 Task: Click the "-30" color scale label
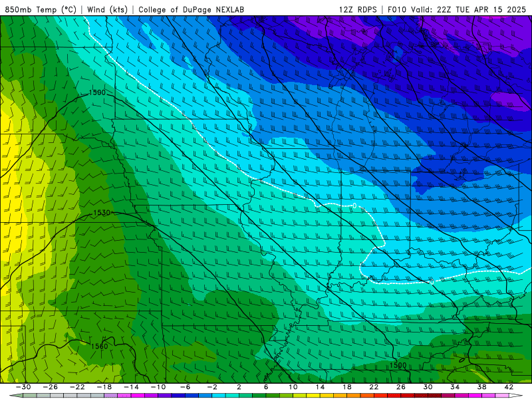click(x=23, y=387)
